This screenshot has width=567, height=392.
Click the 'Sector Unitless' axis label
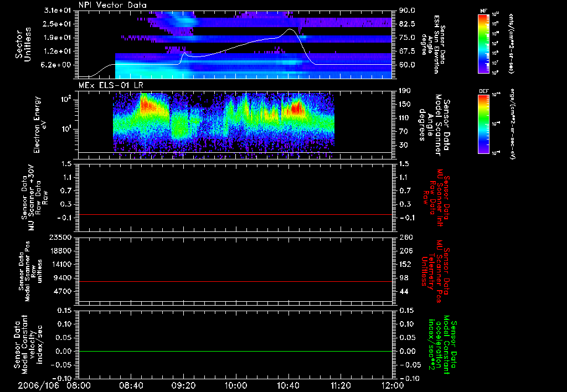[23, 44]
